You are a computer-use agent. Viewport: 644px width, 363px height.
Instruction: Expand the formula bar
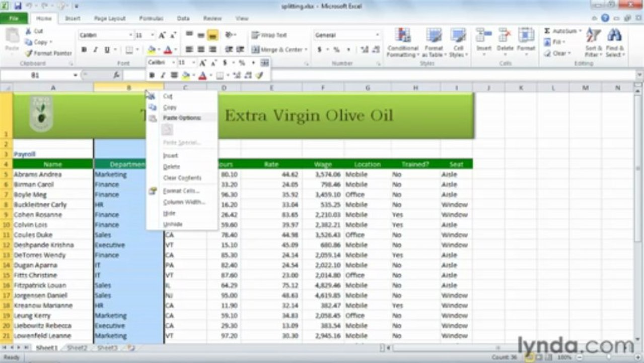click(639, 75)
